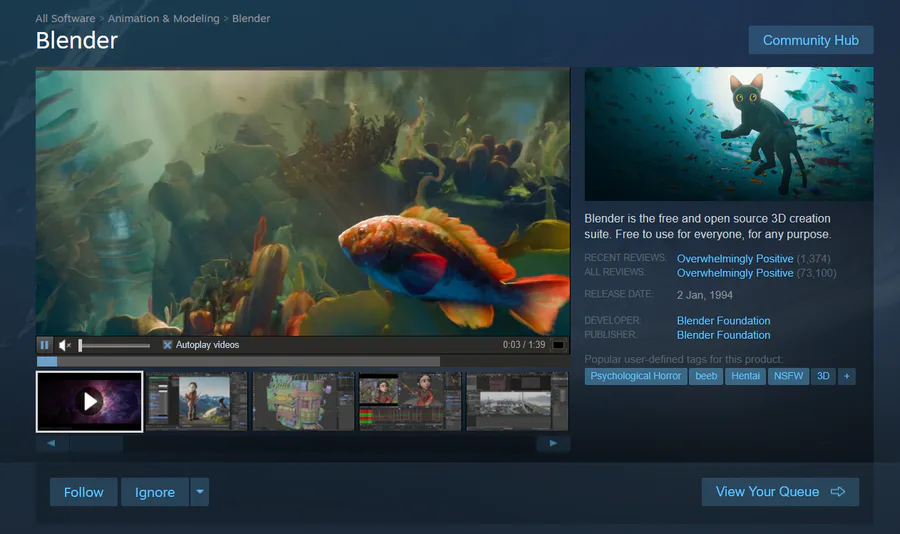Click the video time 0:03 / 1:39
The height and width of the screenshot is (534, 900).
pyautogui.click(x=524, y=345)
